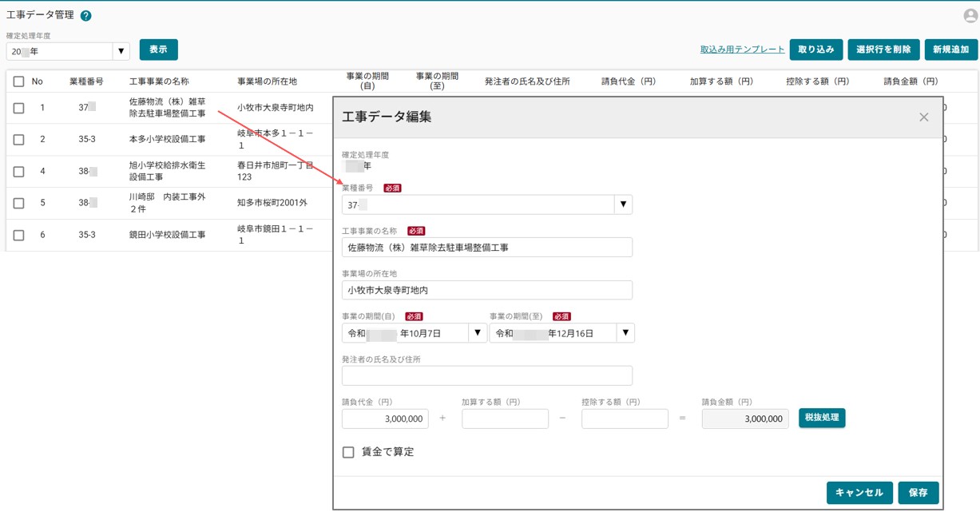
Task: Edit the 工事事業の名称 input field
Action: coord(487,248)
